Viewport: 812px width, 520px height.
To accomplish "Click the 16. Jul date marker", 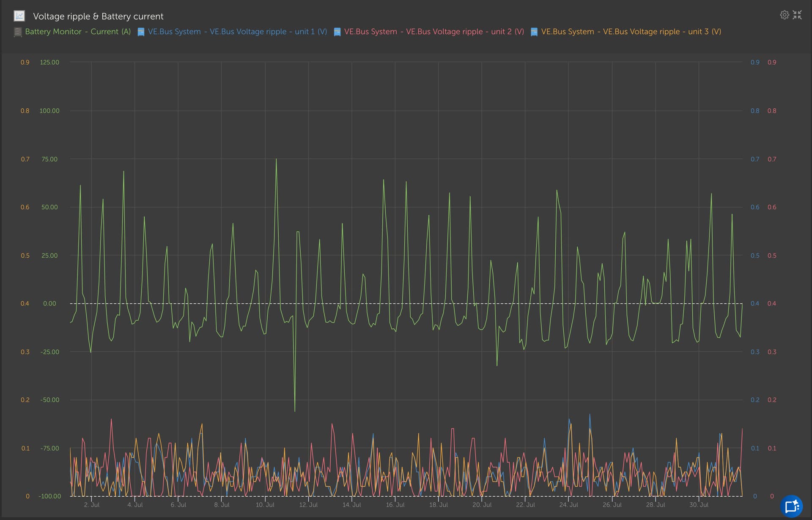I will tap(395, 505).
